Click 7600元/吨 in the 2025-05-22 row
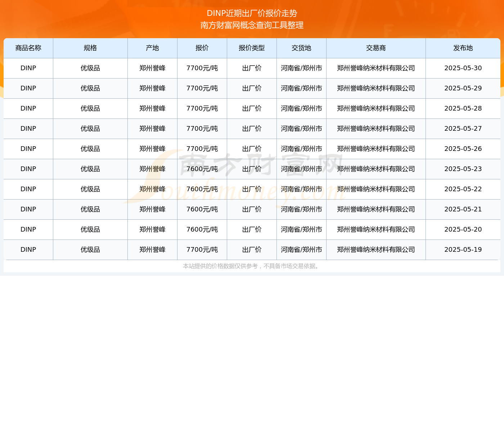The image size is (504, 434). point(202,189)
